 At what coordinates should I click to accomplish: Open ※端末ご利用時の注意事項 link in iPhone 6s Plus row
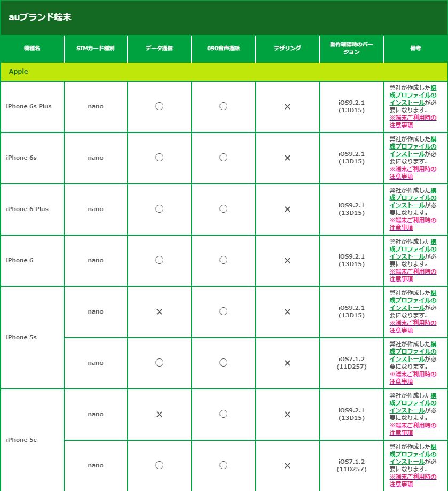tap(413, 121)
